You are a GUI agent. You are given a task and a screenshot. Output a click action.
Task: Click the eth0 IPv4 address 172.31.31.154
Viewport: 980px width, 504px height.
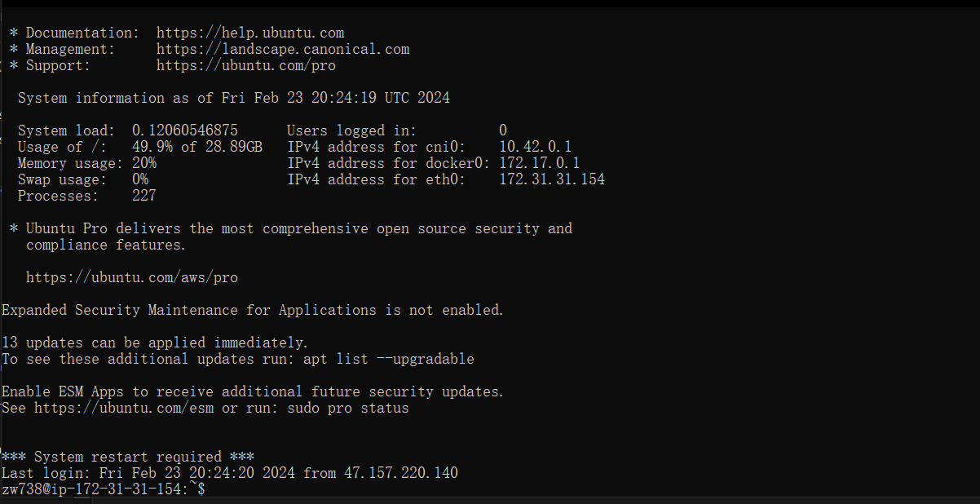click(552, 179)
